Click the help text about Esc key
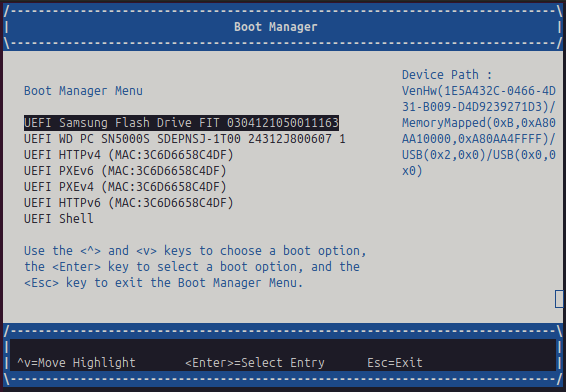The width and height of the screenshot is (566, 392). pyautogui.click(x=164, y=283)
